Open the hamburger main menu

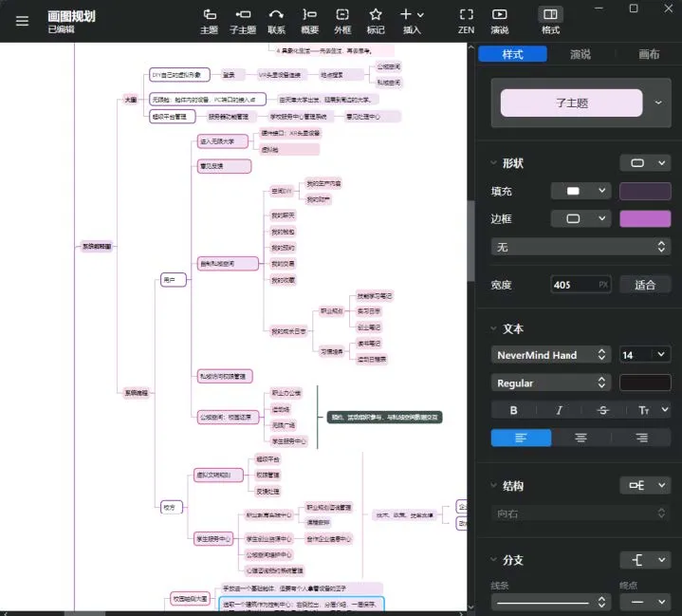click(x=22, y=21)
